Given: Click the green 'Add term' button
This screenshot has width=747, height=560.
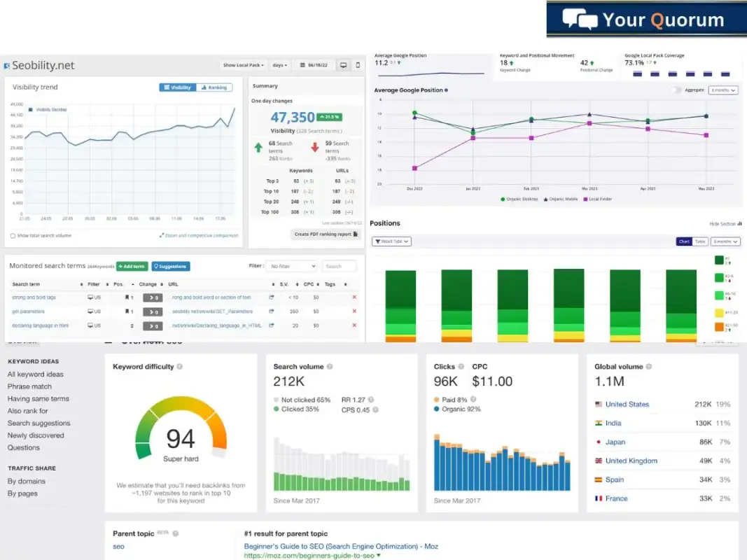Looking at the screenshot, I should 132,266.
